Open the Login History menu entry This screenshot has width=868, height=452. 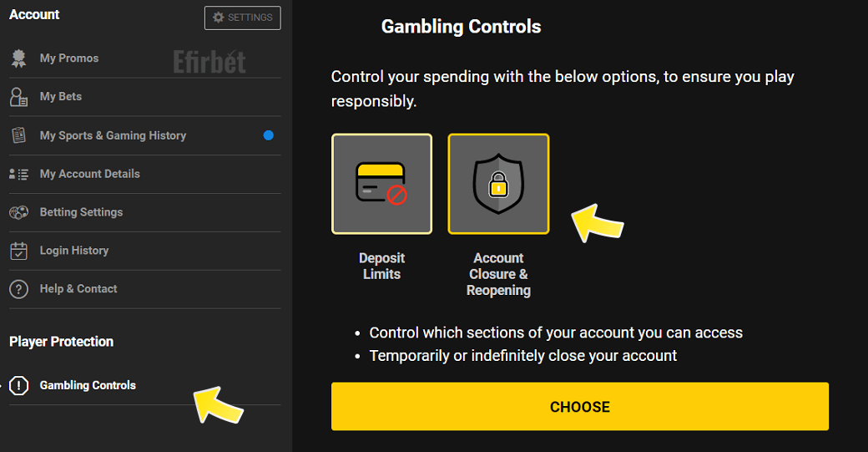(145, 251)
